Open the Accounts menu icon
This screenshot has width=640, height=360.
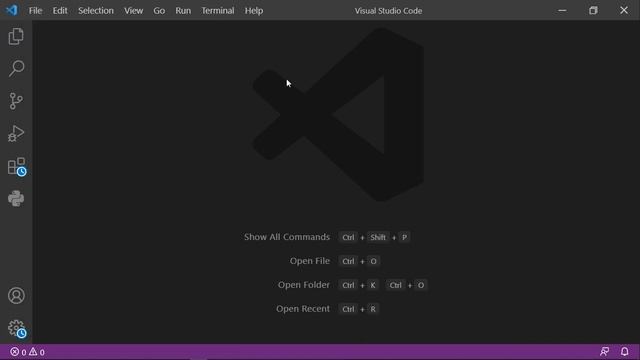[16, 296]
